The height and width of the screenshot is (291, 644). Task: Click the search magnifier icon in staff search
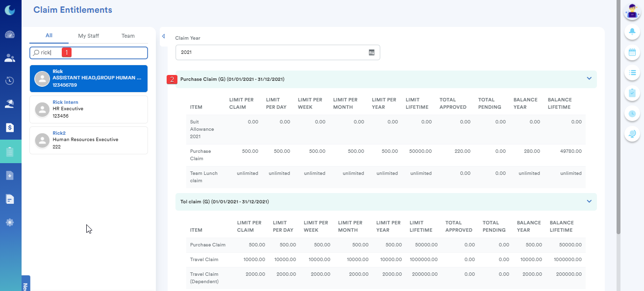(36, 52)
